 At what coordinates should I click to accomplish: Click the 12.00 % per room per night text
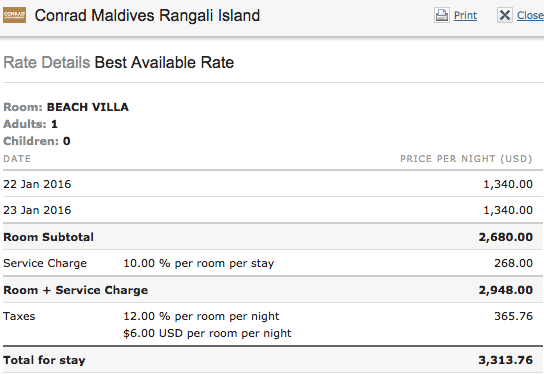point(201,316)
